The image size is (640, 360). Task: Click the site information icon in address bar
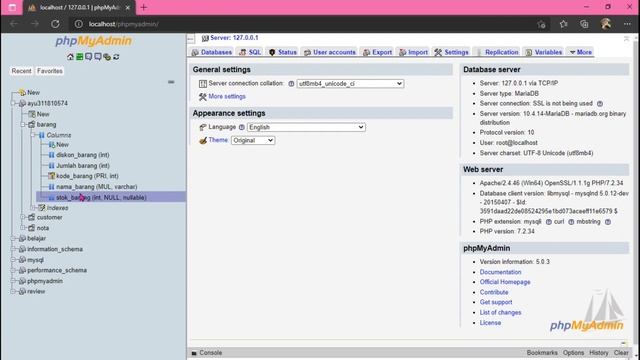point(78,24)
